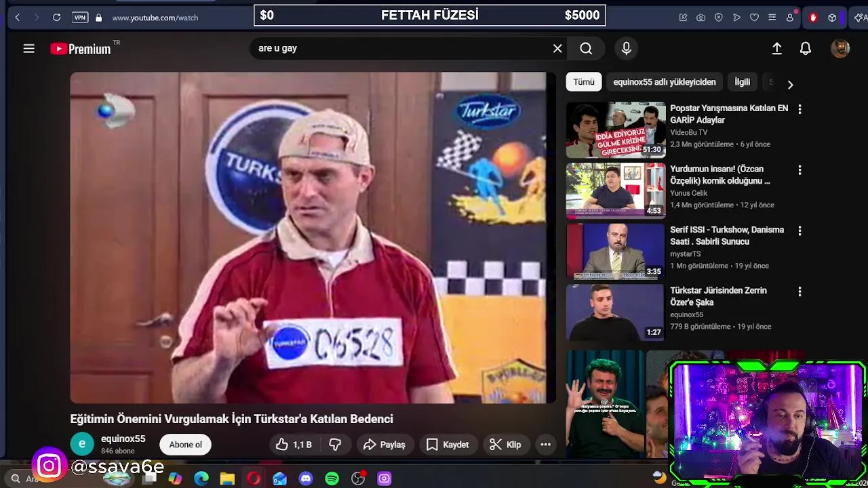Open the VideoBu TV channel name
This screenshot has height=488, width=868.
pos(688,132)
